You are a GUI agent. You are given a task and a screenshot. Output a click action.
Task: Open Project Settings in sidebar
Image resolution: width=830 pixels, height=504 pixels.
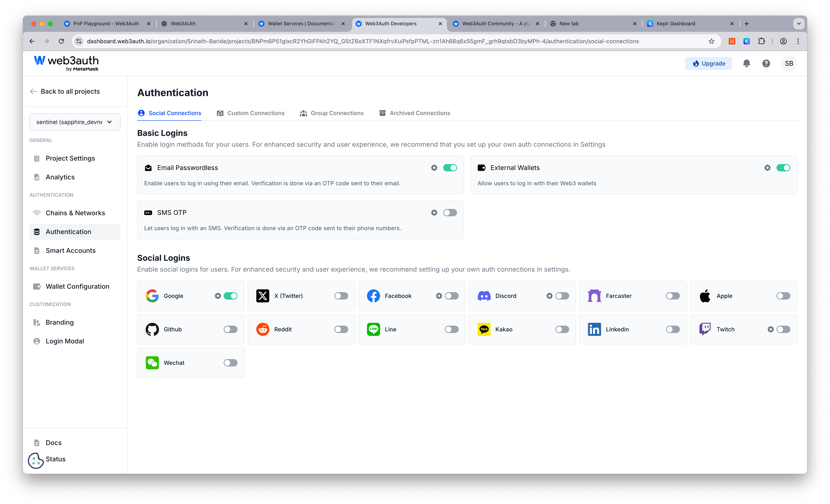point(75,158)
